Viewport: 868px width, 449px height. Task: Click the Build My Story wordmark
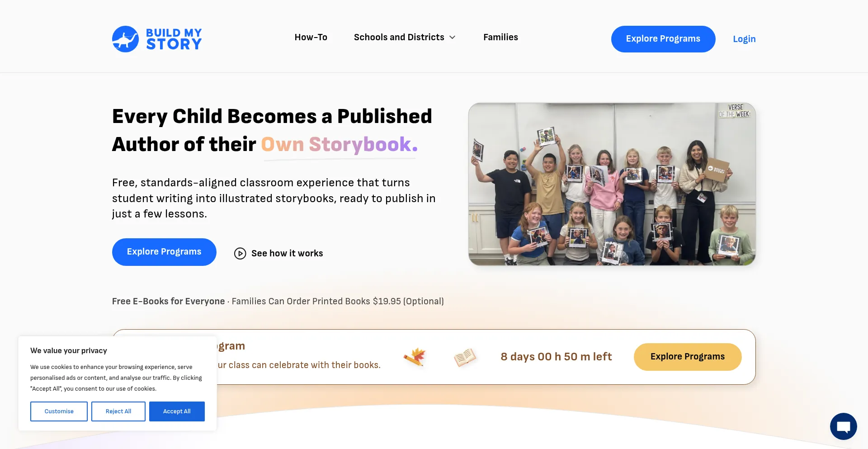pyautogui.click(x=174, y=39)
